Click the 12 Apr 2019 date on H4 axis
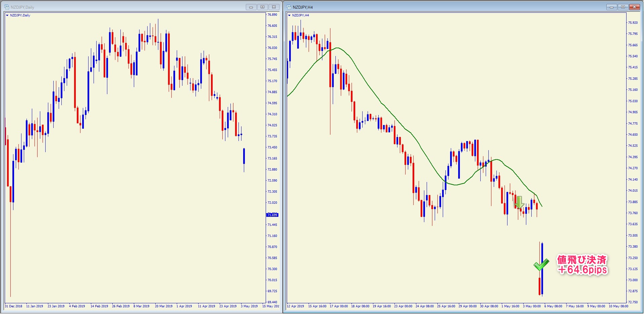 click(296, 306)
